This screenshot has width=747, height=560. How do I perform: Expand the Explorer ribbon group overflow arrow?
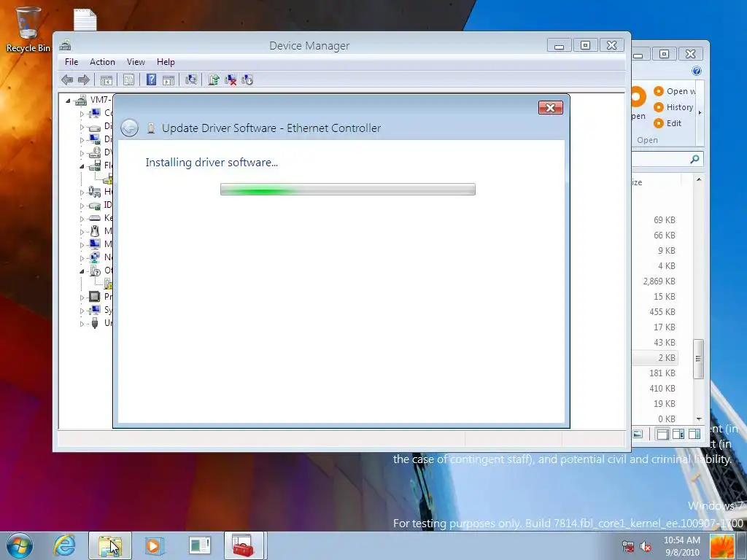[700, 113]
